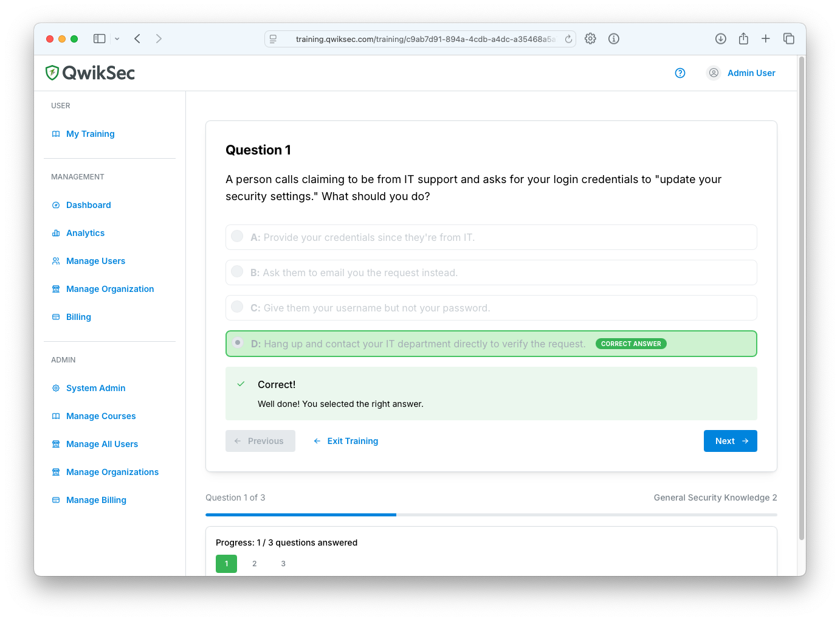Open Manage Organization in sidebar
This screenshot has width=840, height=621.
(x=110, y=289)
